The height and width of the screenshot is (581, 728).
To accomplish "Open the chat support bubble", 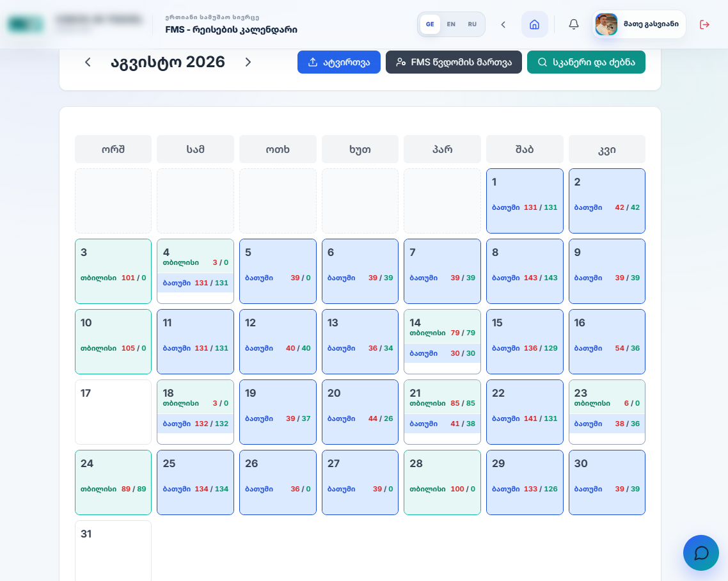I will point(700,553).
